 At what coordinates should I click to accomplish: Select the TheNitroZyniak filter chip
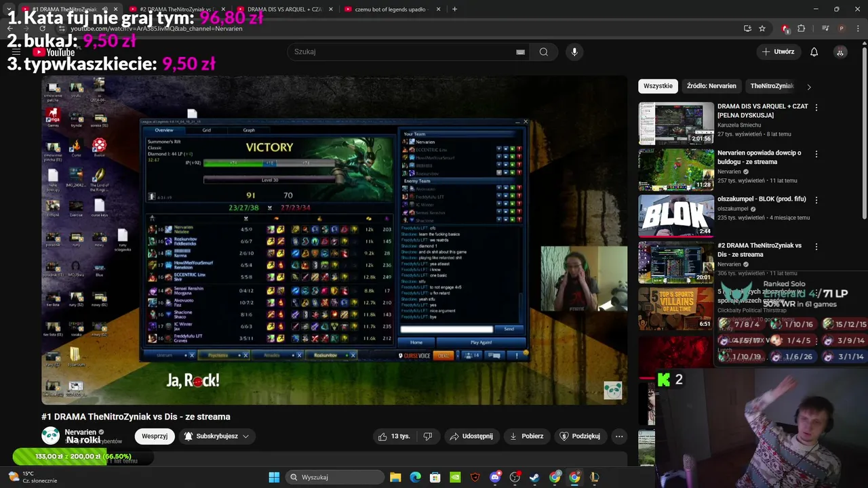[x=772, y=86]
